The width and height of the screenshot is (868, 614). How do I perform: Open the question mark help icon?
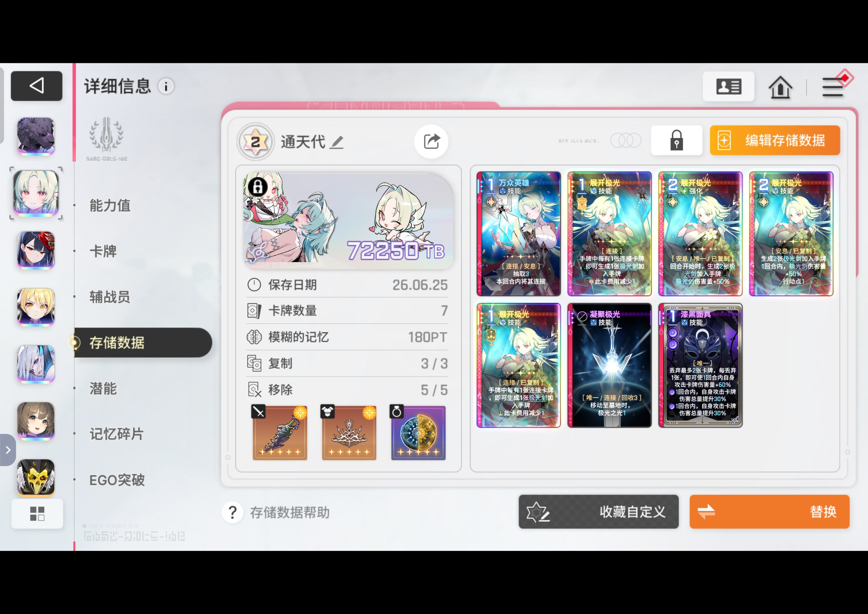[x=233, y=513]
